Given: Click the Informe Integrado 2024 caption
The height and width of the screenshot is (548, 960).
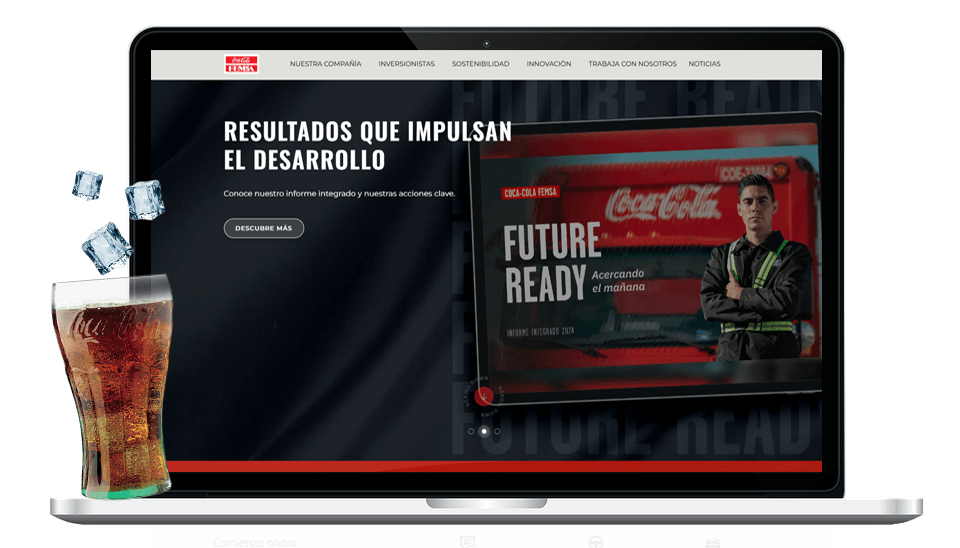Looking at the screenshot, I should pyautogui.click(x=540, y=332).
